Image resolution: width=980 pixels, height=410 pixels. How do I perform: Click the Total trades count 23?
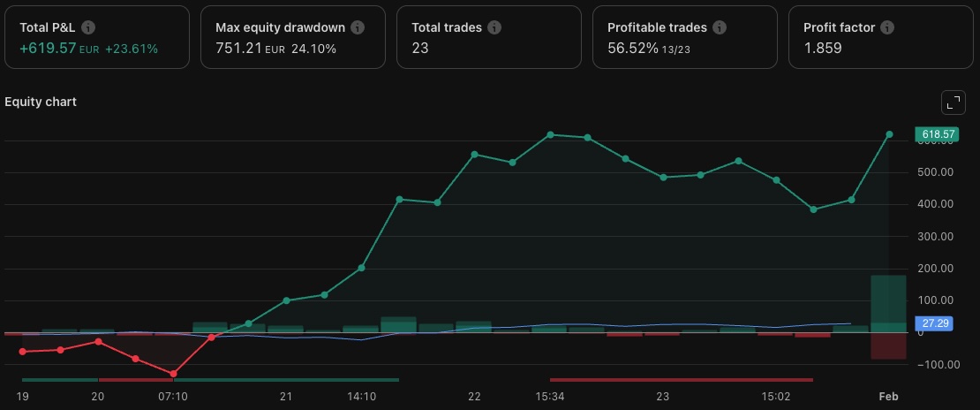pos(420,48)
